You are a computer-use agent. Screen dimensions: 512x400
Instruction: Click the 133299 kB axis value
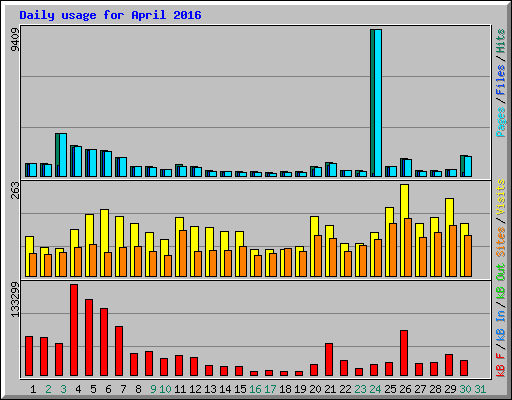point(15,299)
